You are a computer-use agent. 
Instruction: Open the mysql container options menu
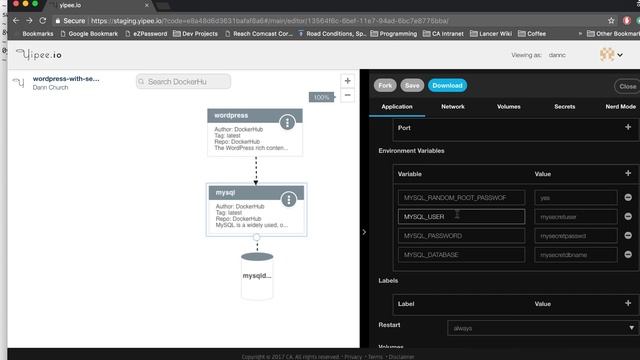(289, 199)
